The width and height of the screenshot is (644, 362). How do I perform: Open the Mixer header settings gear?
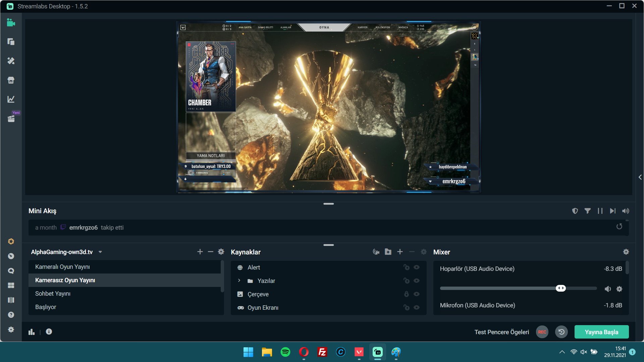coord(626,252)
